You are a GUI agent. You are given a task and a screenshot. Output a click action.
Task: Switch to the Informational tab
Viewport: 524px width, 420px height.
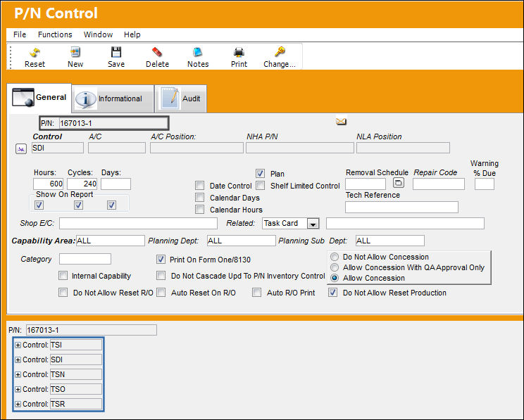tap(113, 98)
